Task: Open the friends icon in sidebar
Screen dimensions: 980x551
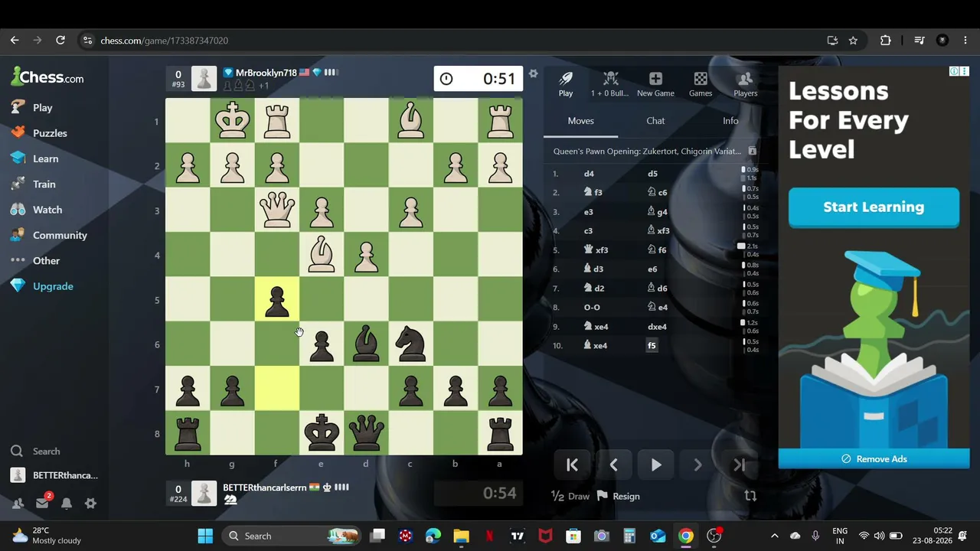Action: click(18, 504)
